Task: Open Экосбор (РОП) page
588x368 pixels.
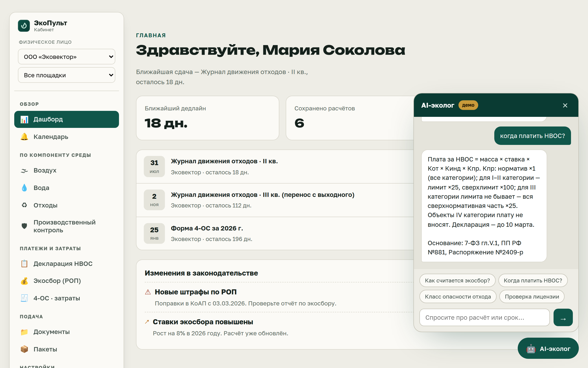Action: tap(67, 281)
